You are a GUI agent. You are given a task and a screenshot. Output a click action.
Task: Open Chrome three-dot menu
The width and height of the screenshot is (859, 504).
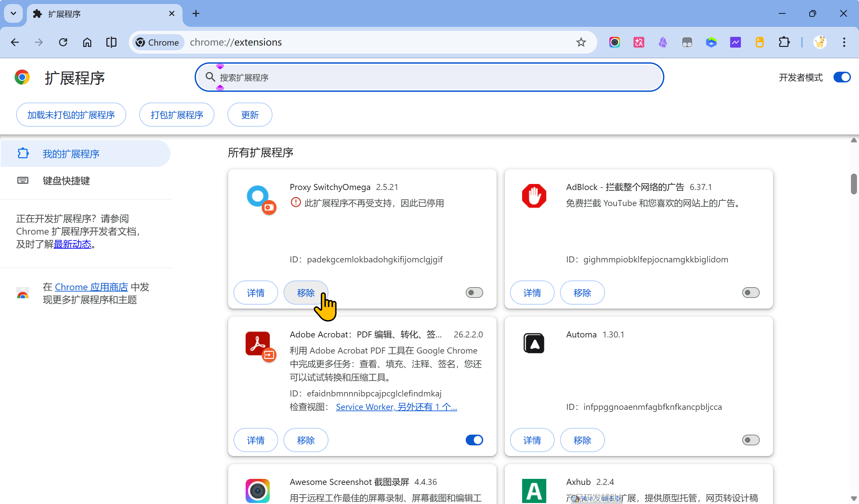pos(844,42)
